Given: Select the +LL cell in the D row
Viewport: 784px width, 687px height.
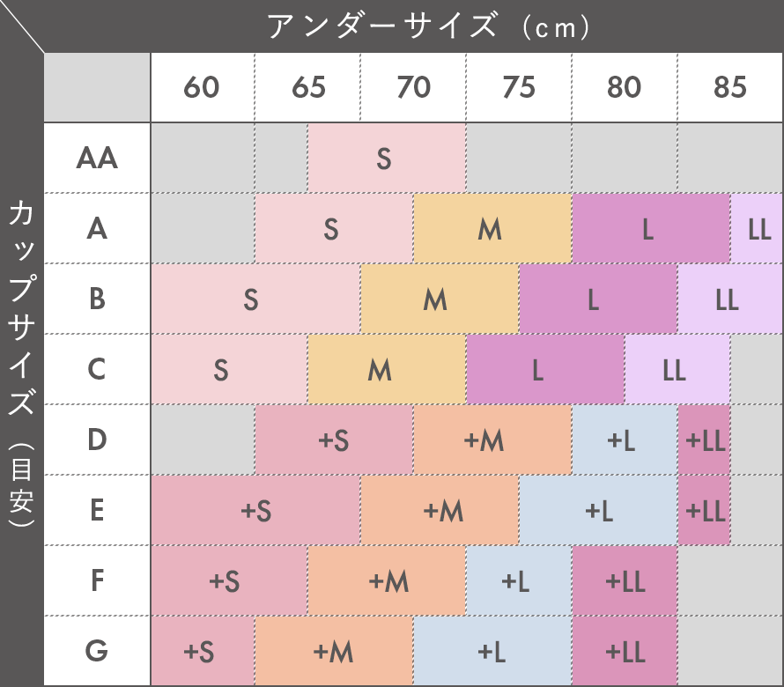Looking at the screenshot, I should (704, 440).
